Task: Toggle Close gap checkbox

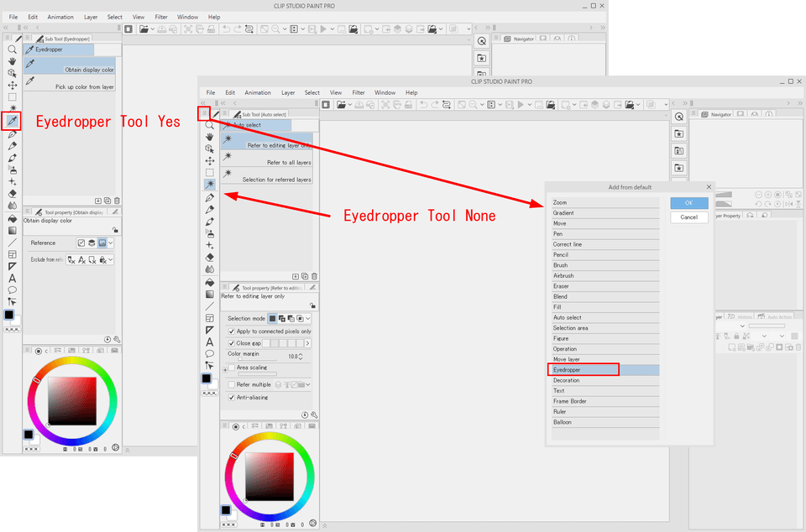Action: 232,343
